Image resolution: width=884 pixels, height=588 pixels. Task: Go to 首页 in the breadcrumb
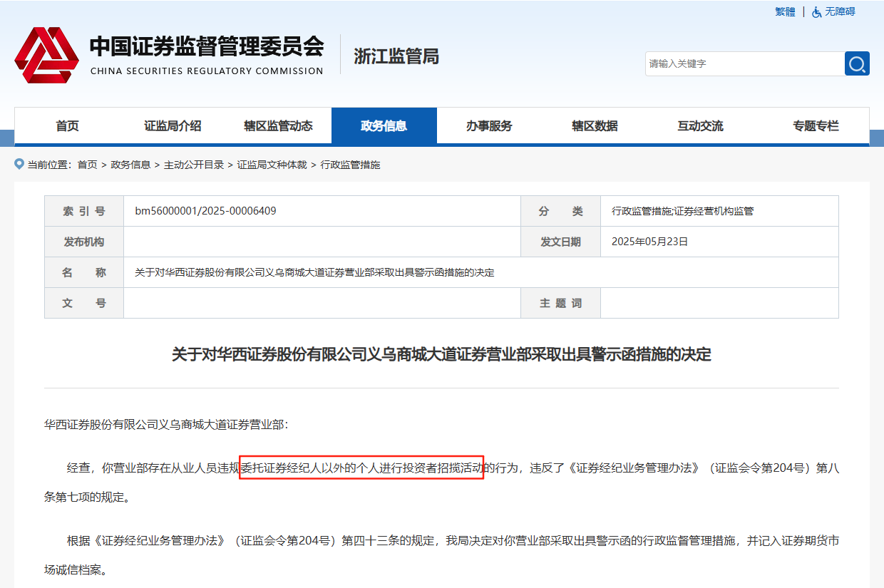click(87, 165)
